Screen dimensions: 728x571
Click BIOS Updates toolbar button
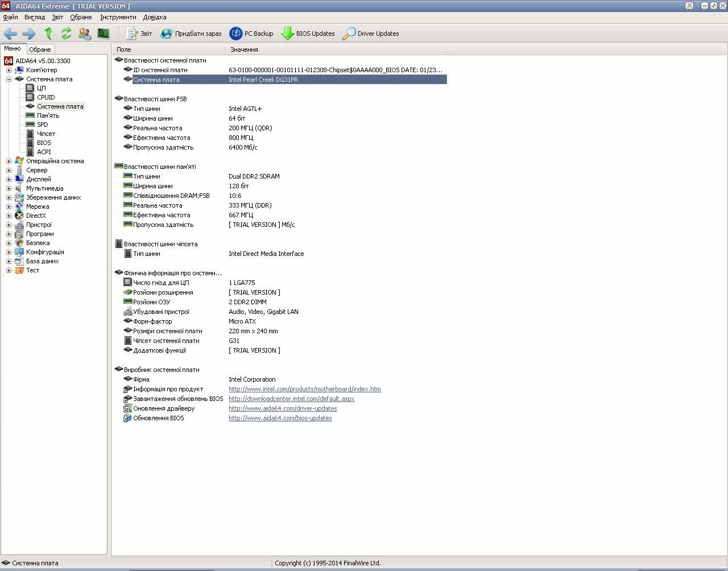308,34
